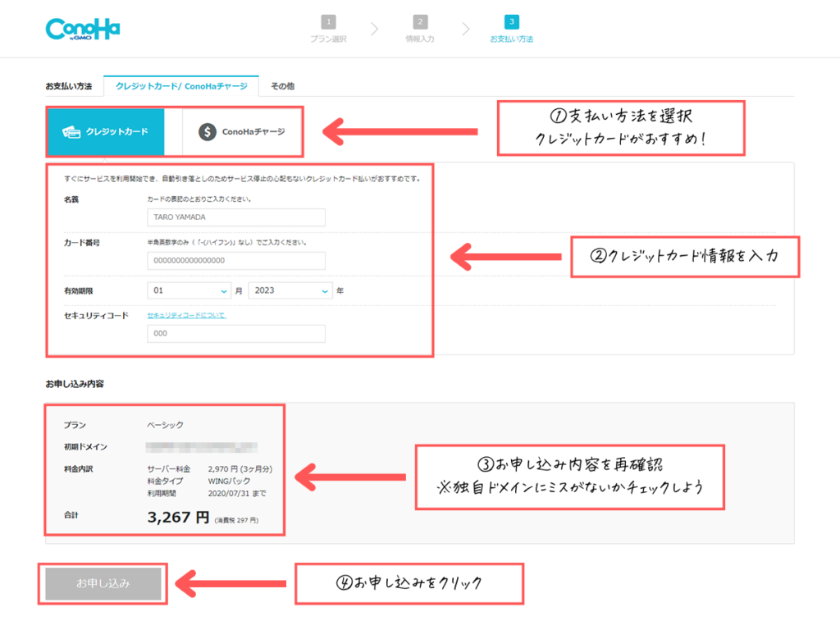The height and width of the screenshot is (630, 840).
Task: Click the blurred initial domain value
Action: pos(202,447)
